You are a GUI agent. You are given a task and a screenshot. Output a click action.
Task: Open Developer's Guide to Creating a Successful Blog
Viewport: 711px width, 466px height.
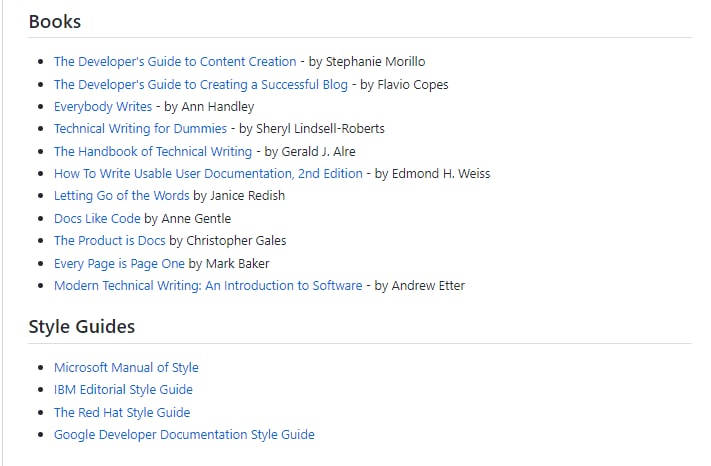[201, 85]
